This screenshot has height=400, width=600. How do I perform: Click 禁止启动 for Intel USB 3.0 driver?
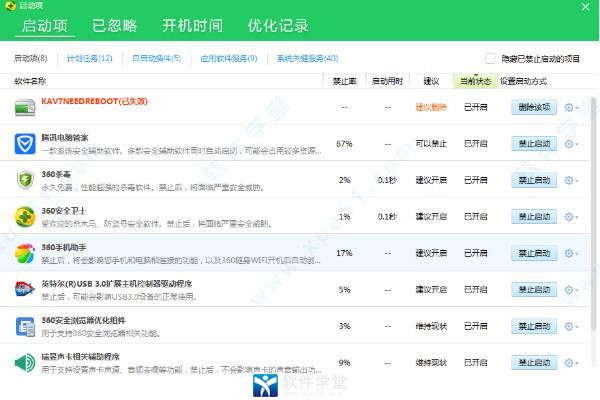(x=534, y=290)
